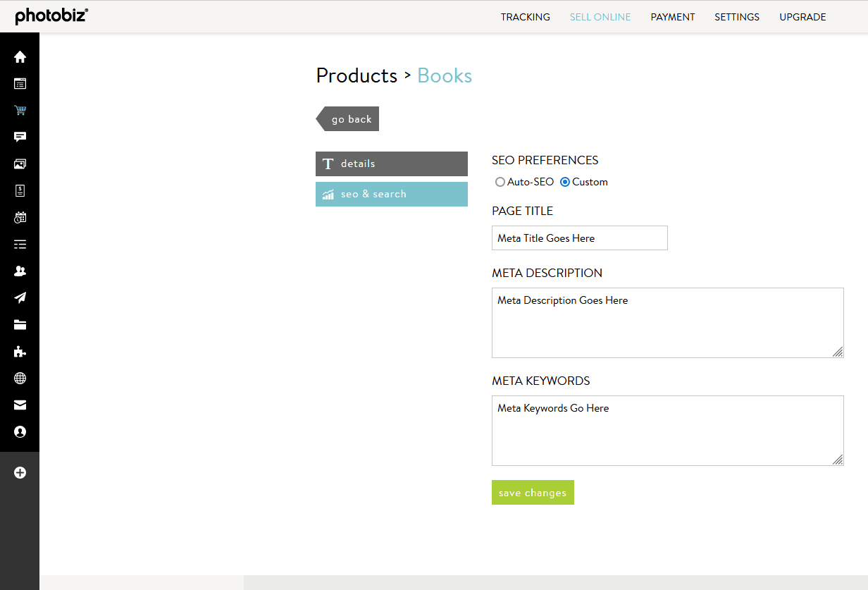Open the globe domain icon
This screenshot has width=868, height=590.
[20, 378]
